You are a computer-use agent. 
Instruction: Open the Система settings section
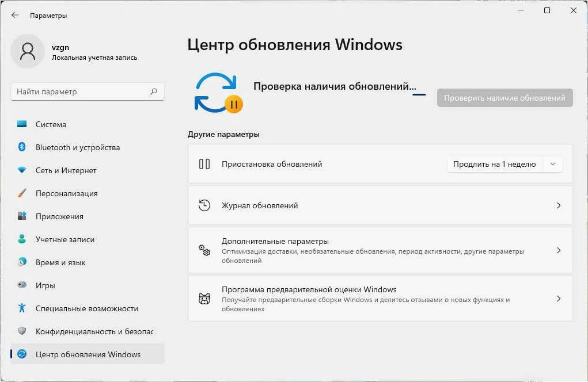88,124
